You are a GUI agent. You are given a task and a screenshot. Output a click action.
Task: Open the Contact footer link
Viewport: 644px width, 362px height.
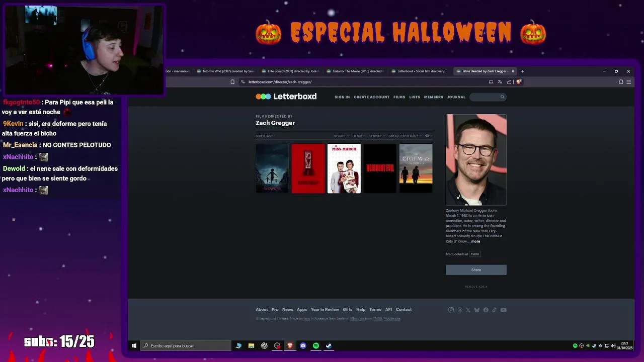pyautogui.click(x=404, y=310)
